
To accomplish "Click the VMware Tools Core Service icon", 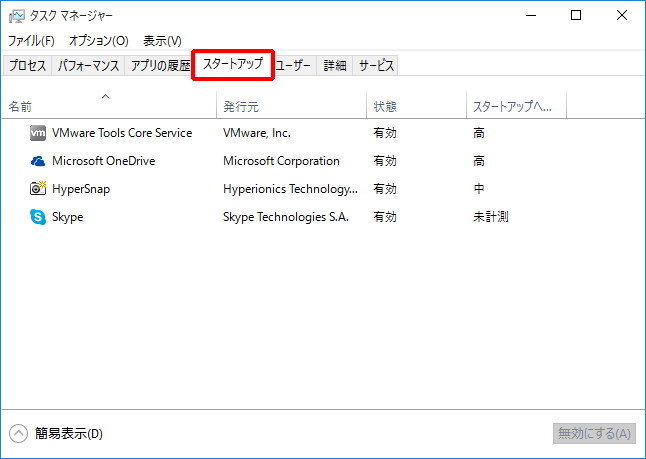I will [38, 133].
